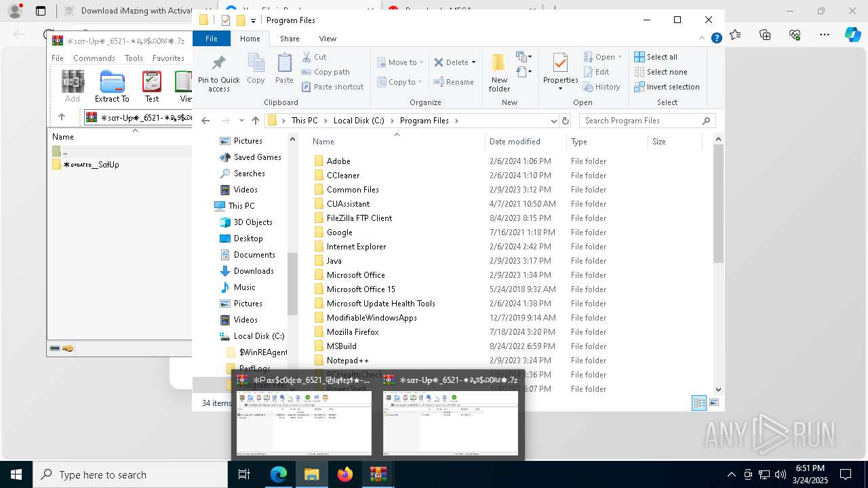Switch to Details view layout

click(699, 403)
